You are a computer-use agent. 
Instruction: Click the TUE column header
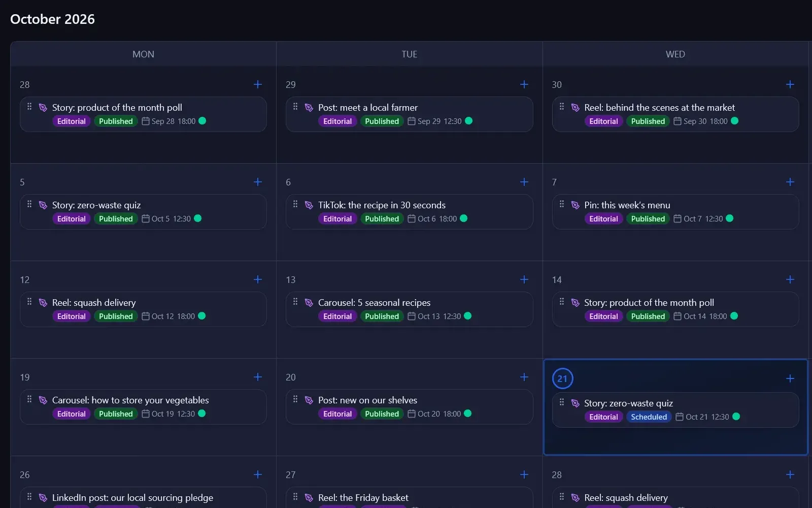click(410, 54)
